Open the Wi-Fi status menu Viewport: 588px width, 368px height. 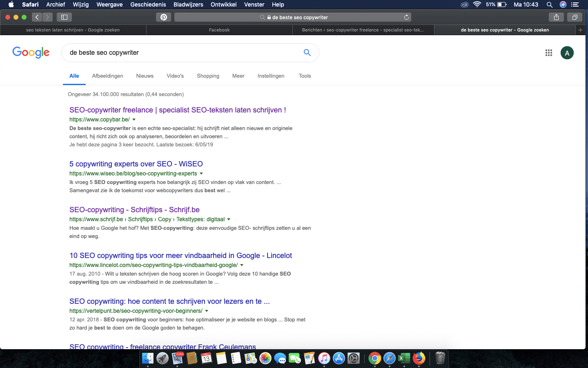click(x=477, y=4)
